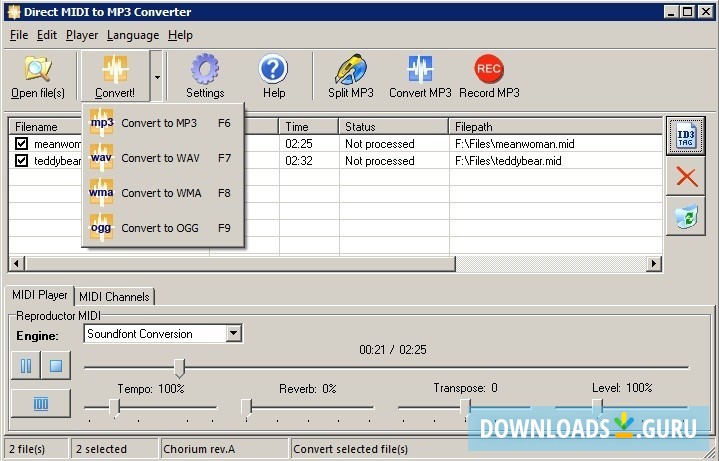719x461 pixels.
Task: Click the Convert! toolbar button
Action: (115, 76)
